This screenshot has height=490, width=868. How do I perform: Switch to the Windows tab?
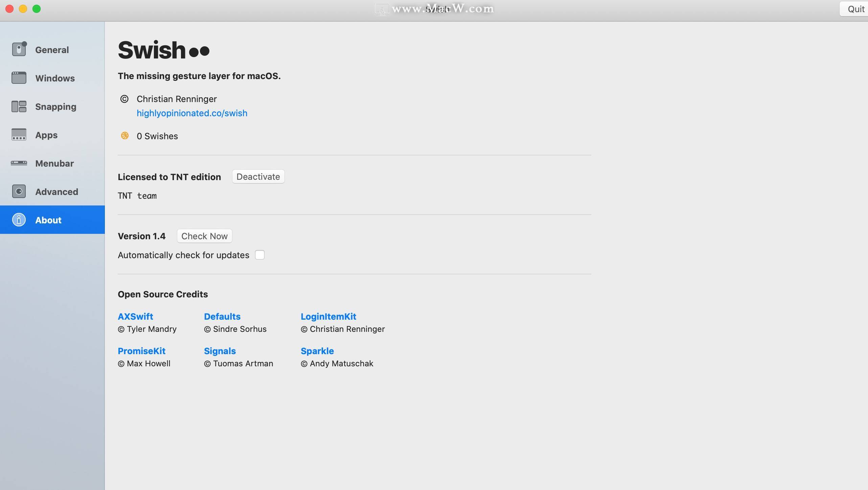[52, 78]
